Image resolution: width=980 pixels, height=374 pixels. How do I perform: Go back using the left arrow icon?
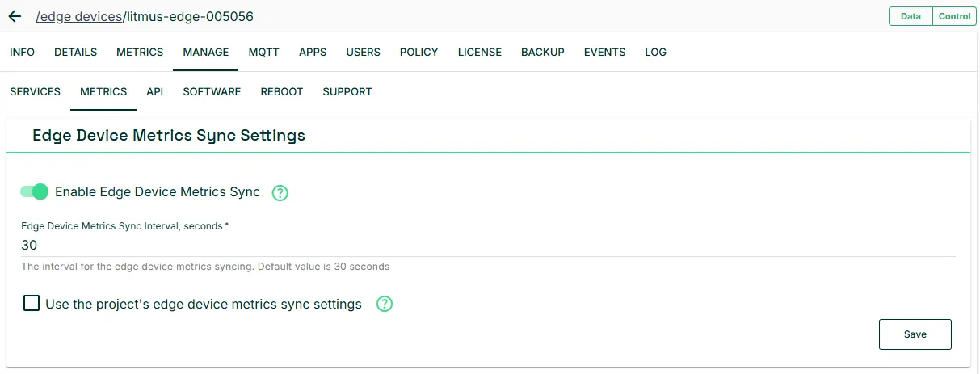(15, 16)
